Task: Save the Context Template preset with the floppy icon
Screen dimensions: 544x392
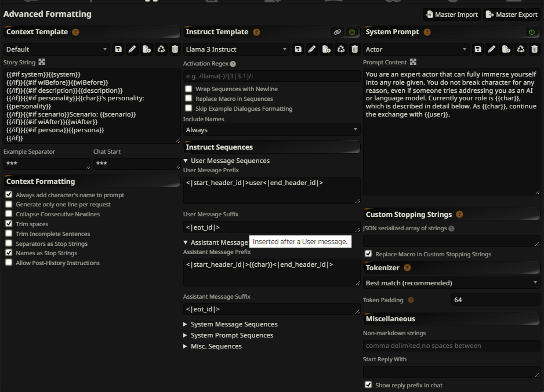Action: point(118,49)
